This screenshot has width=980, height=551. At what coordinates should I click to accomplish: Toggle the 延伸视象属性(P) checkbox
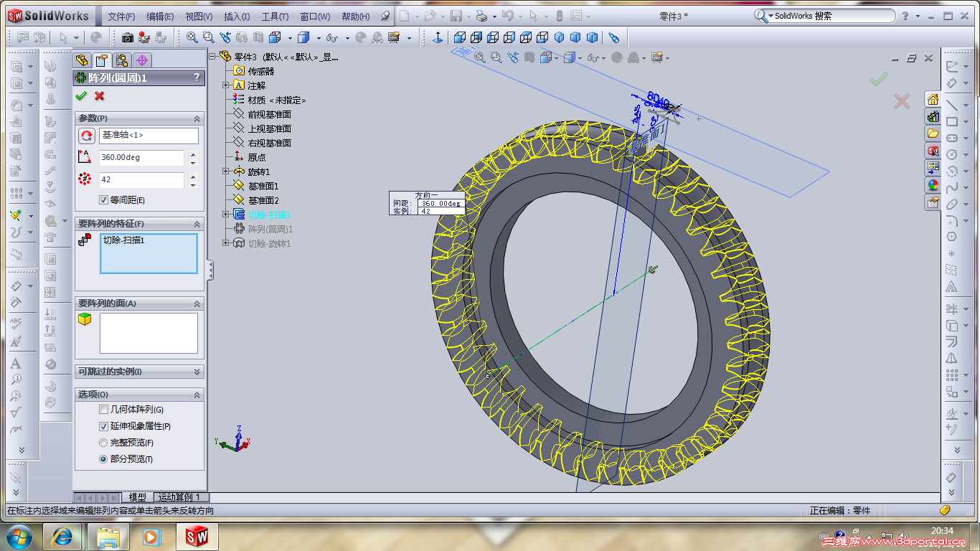tap(104, 426)
